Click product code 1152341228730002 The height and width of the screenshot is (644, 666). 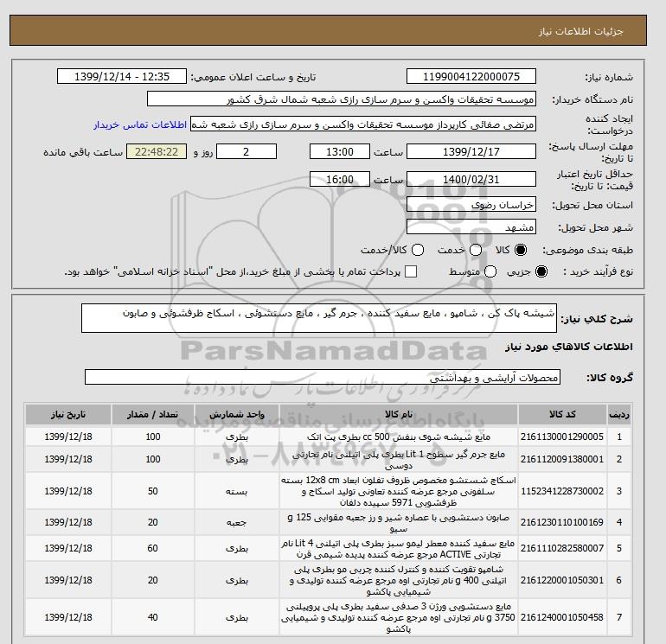[x=562, y=491]
